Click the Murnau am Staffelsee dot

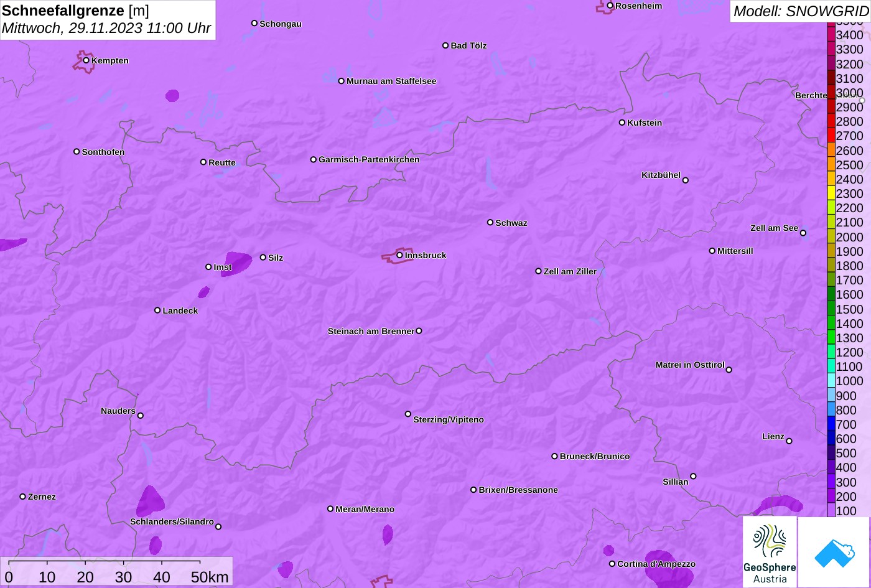(342, 81)
